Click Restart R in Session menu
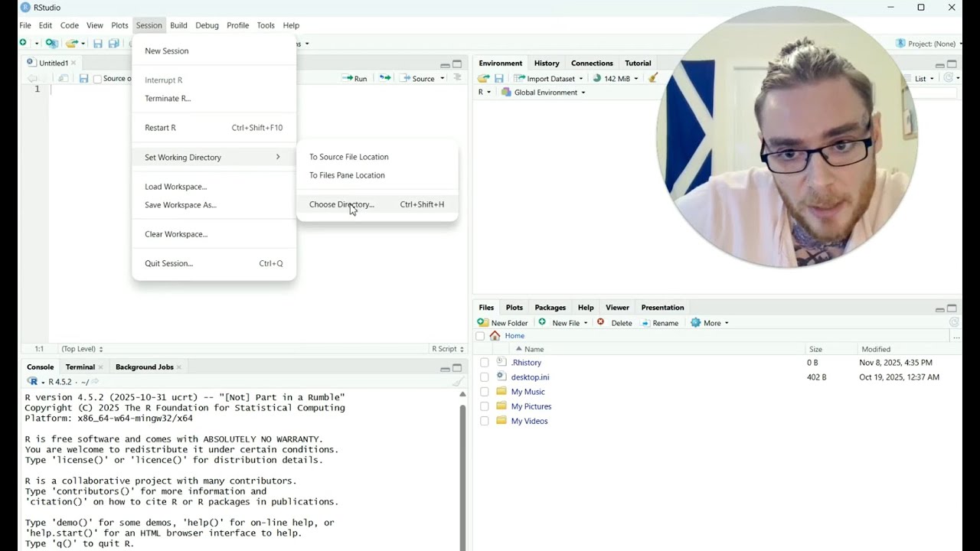The height and width of the screenshot is (551, 980). click(x=214, y=128)
